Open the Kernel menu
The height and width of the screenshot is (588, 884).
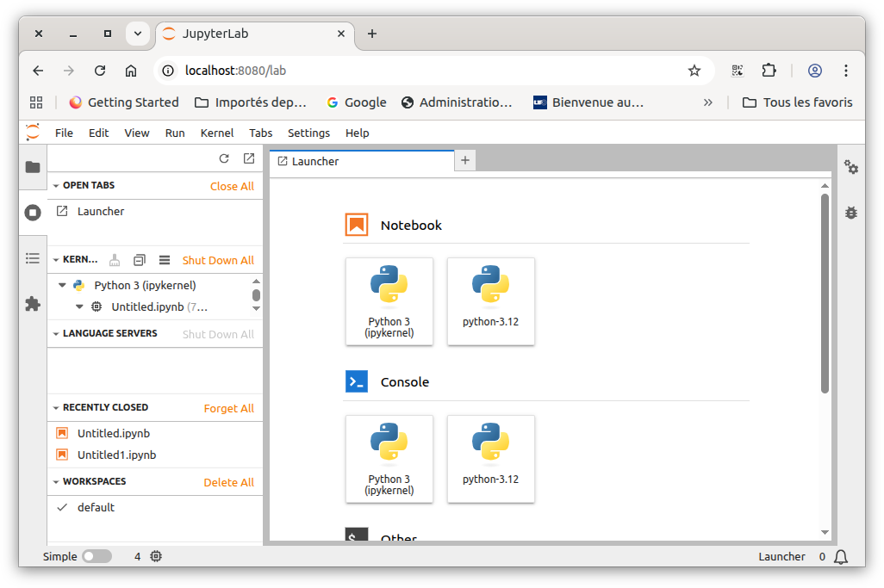tap(217, 133)
